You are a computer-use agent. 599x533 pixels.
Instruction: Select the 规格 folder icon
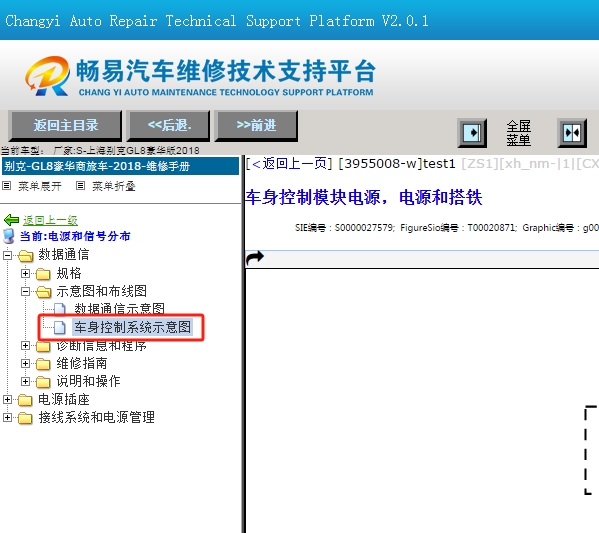(x=43, y=274)
